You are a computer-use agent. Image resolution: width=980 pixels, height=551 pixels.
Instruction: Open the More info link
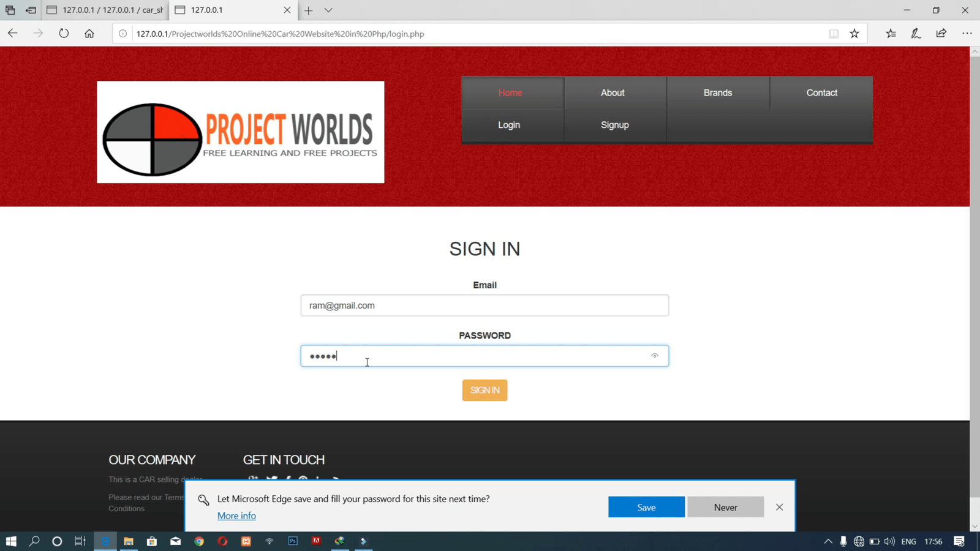point(236,515)
